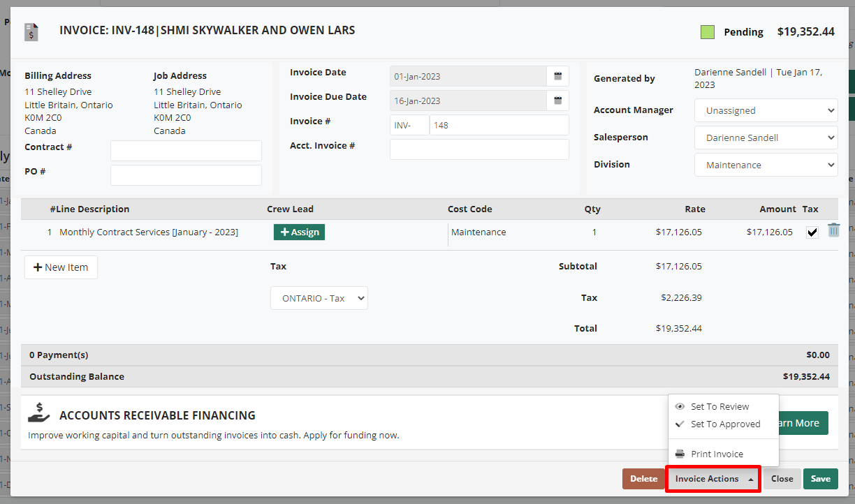This screenshot has height=504, width=855.
Task: Click the Qty value for line 1
Action: pyautogui.click(x=594, y=232)
